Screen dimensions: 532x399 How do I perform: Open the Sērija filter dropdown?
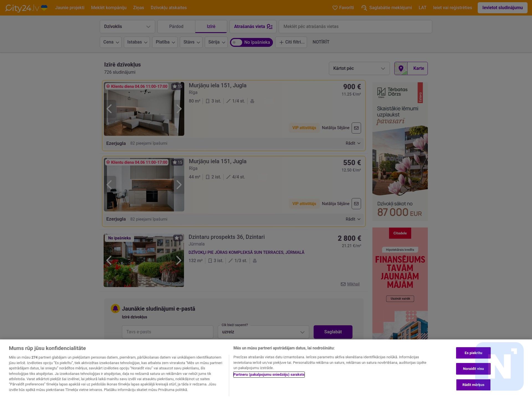[216, 42]
